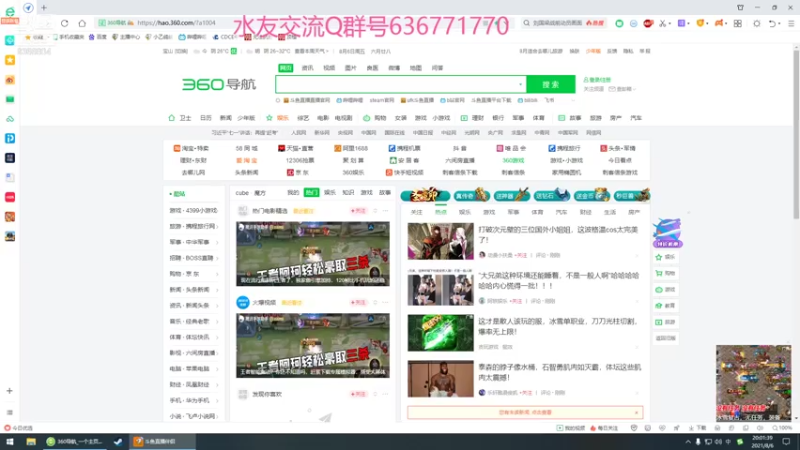Open the floating rocket game promo icon
This screenshot has width=800, height=450.
(x=667, y=232)
